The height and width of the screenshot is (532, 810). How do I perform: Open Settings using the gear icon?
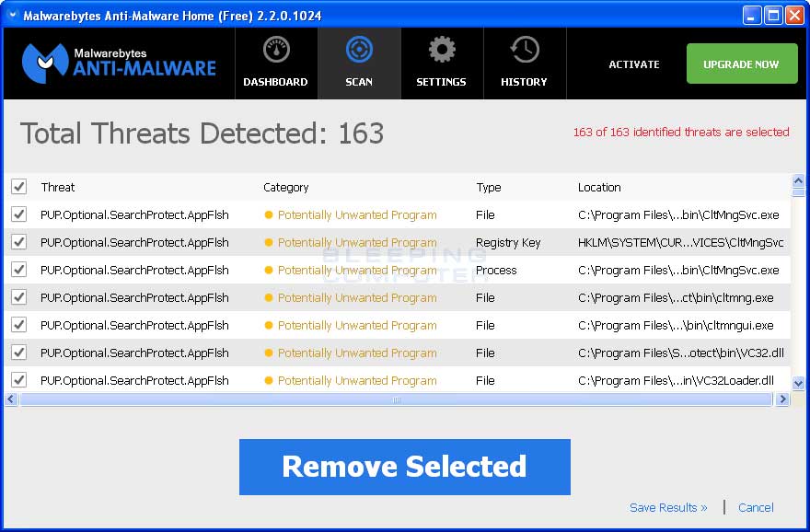(442, 51)
